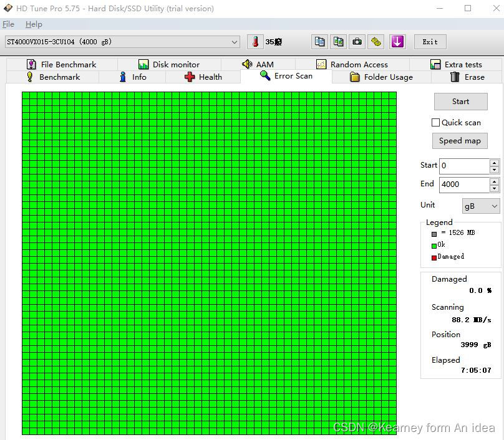Click the 88.2 MB/s scanning speed value
This screenshot has height=440, width=504.
[471, 320]
